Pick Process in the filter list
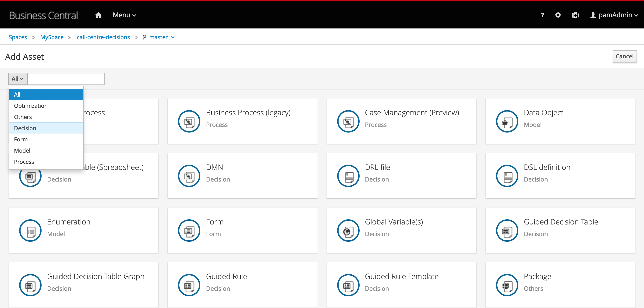 tap(46, 162)
